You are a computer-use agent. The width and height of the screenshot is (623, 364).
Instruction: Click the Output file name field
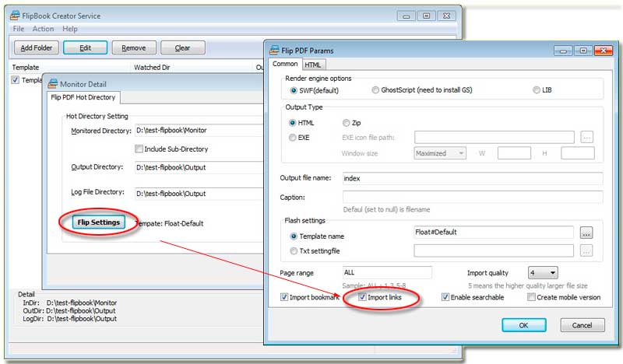(x=473, y=178)
